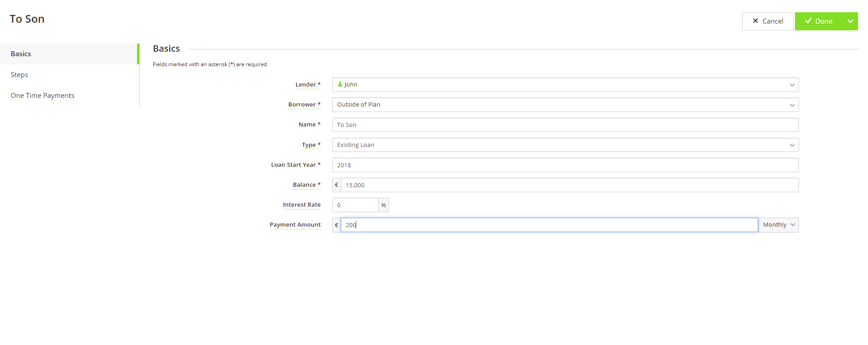The image size is (868, 345).
Task: Click the Name field containing To Son
Action: (x=565, y=125)
